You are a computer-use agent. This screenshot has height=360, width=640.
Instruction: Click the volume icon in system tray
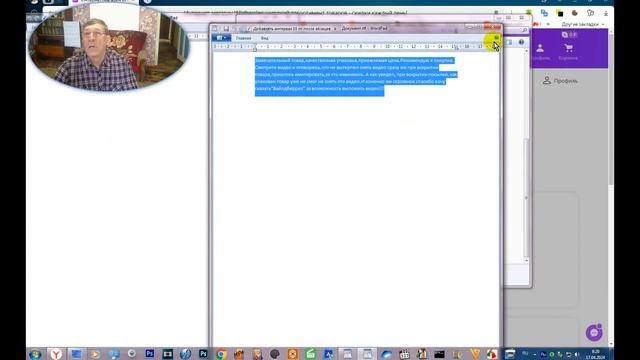tap(577, 354)
